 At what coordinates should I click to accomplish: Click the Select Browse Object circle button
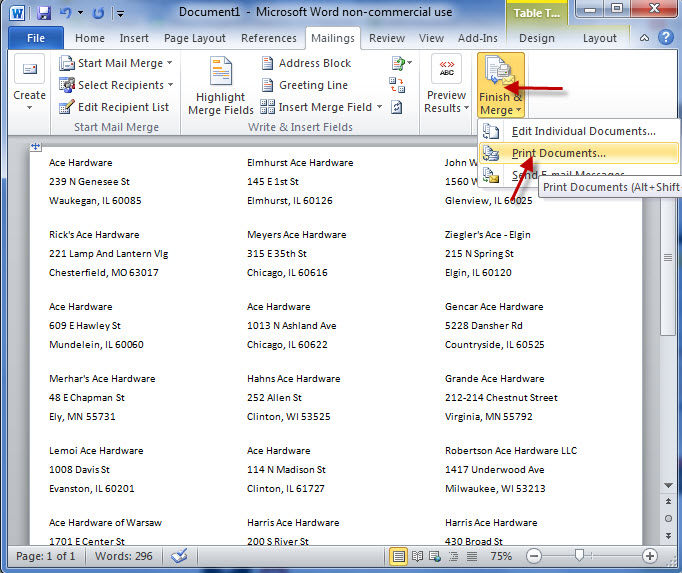tap(668, 518)
